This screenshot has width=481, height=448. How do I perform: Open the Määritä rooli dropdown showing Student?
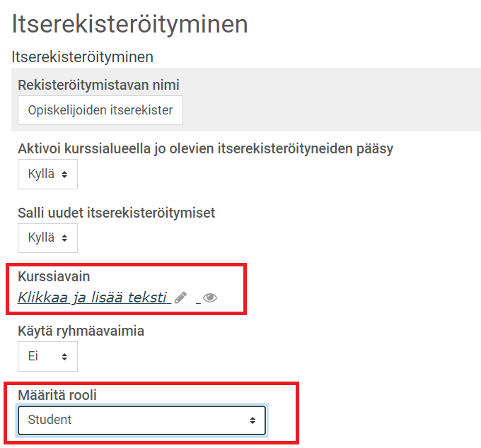click(x=141, y=420)
